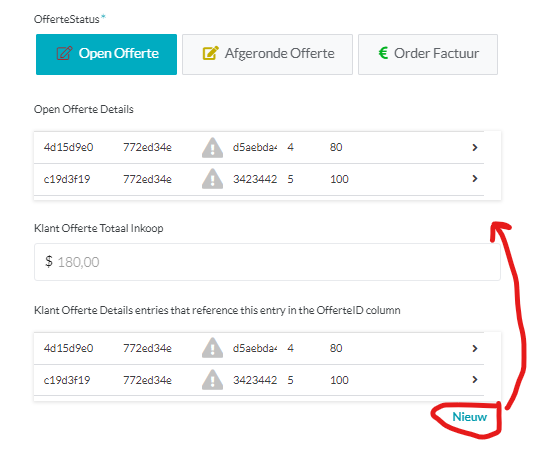Select the Afgeronde Offerte status option
The width and height of the screenshot is (547, 457).
pyautogui.click(x=267, y=54)
